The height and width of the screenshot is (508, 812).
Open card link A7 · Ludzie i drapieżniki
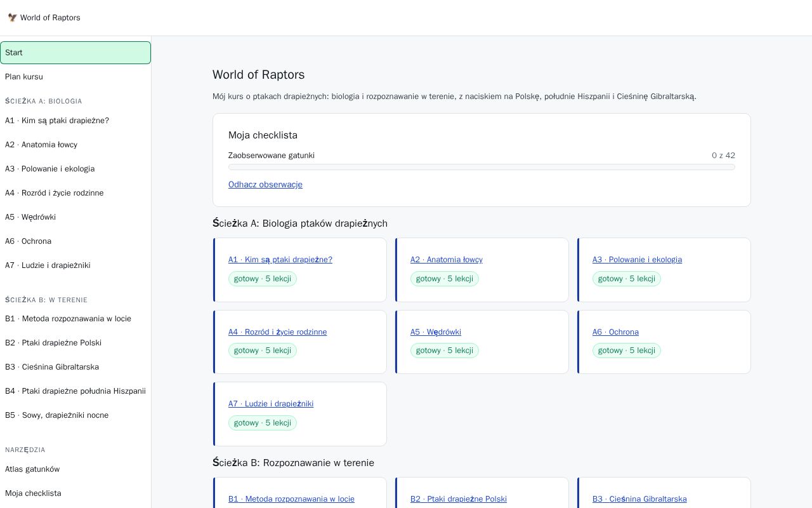pyautogui.click(x=271, y=404)
